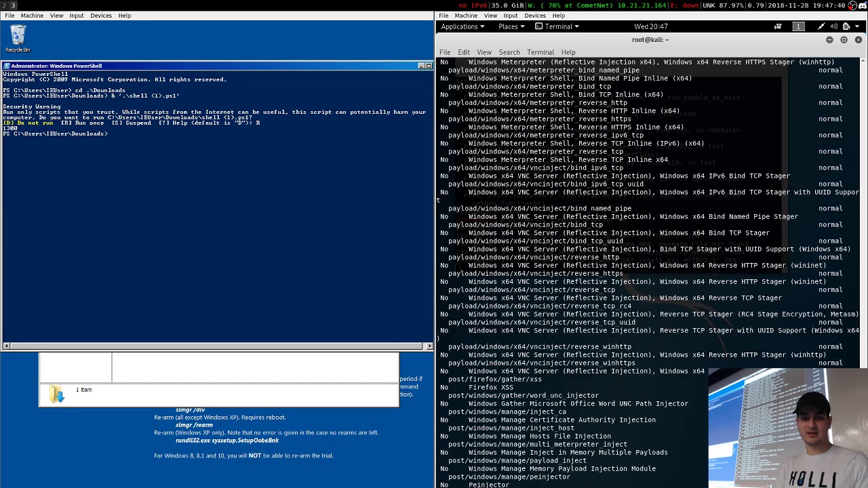Click the '1 item' label in Explorer

click(84, 390)
